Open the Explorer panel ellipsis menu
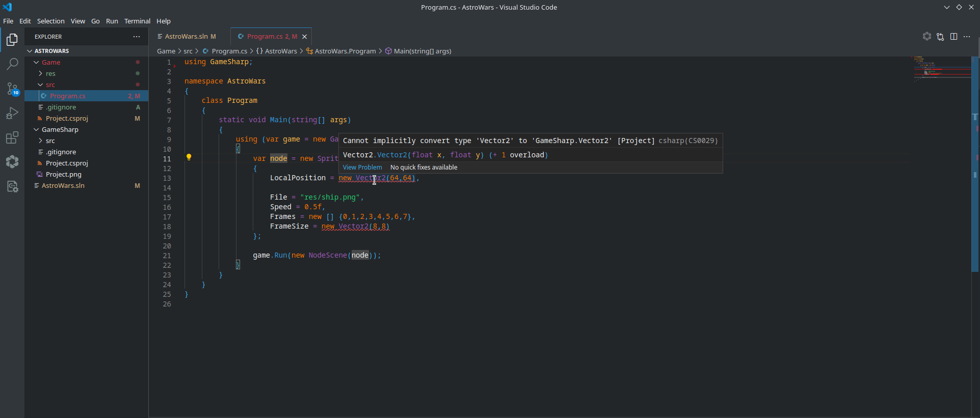Viewport: 980px width, 418px height. [137, 37]
